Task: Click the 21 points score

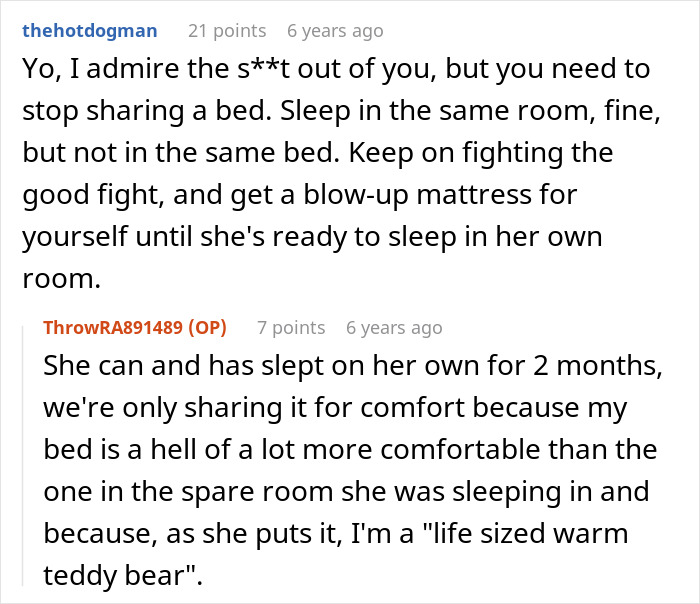Action: pyautogui.click(x=227, y=31)
